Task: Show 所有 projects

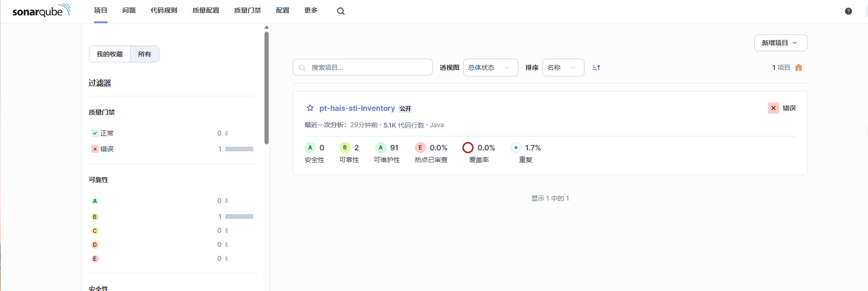Action: [145, 54]
